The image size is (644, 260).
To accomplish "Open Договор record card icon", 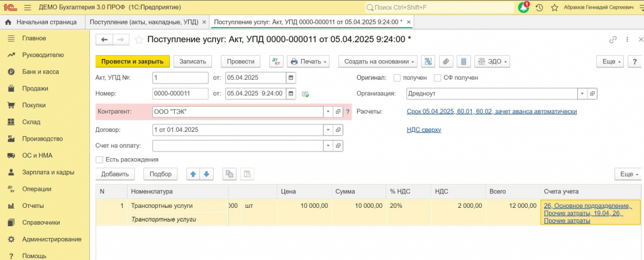I will (338, 129).
